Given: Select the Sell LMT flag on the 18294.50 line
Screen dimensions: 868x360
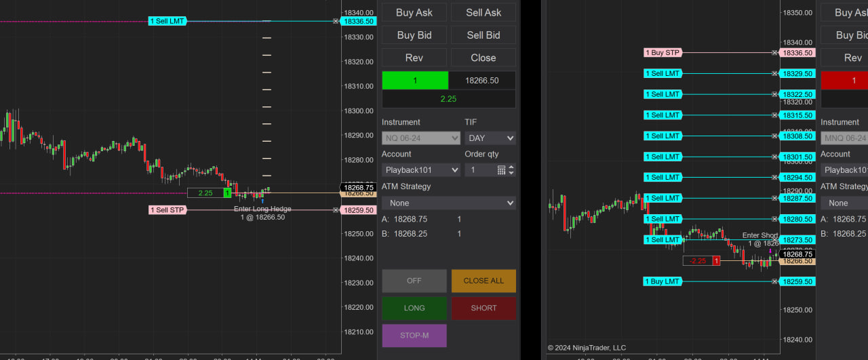Looking at the screenshot, I should [x=662, y=178].
